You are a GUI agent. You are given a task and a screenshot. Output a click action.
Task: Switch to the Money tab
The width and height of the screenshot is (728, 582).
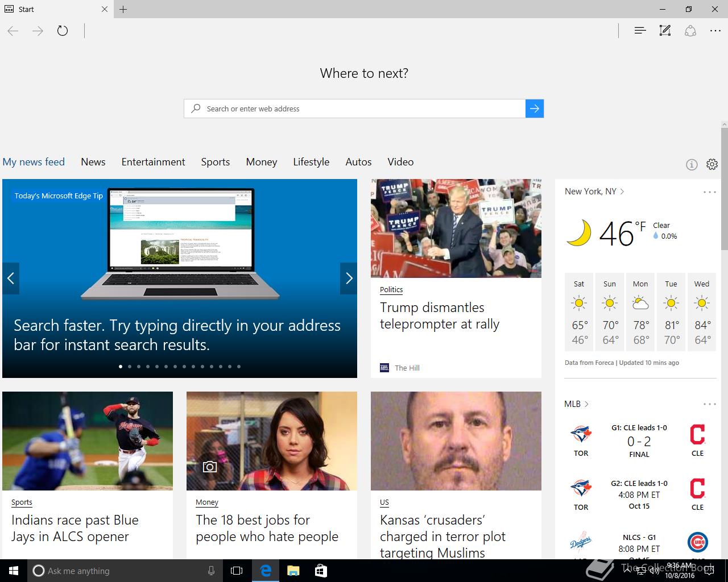click(x=262, y=162)
